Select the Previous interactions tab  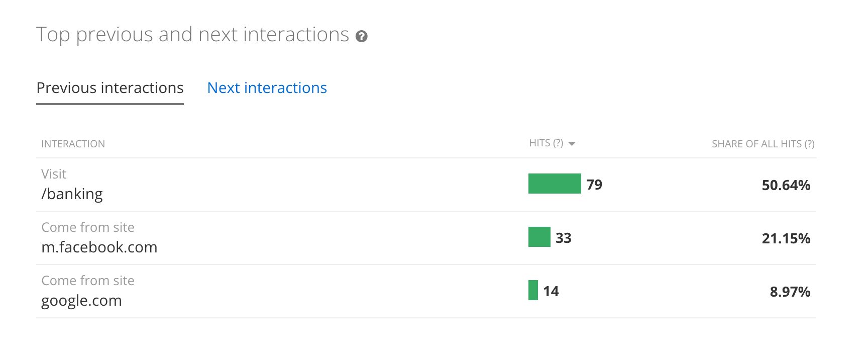(110, 88)
